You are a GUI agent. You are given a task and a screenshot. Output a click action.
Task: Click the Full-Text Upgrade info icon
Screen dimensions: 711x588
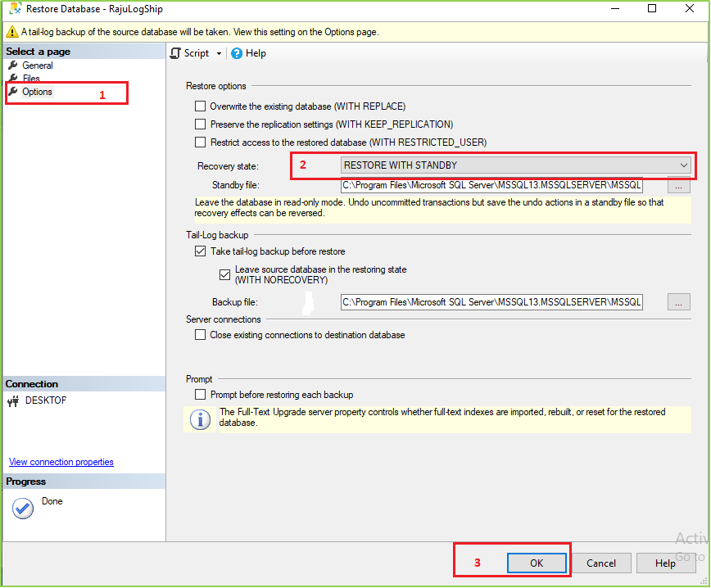(x=200, y=419)
